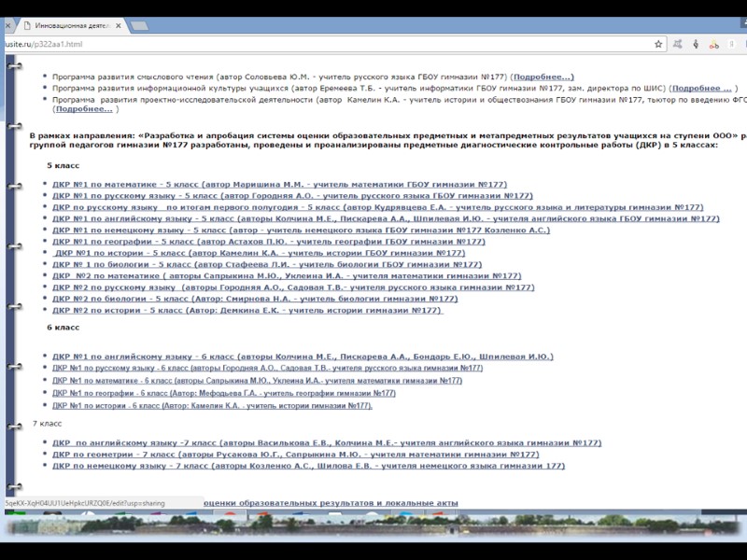The image size is (747, 560).
Task: Click the microphone extension icon in toolbar
Action: [x=696, y=44]
